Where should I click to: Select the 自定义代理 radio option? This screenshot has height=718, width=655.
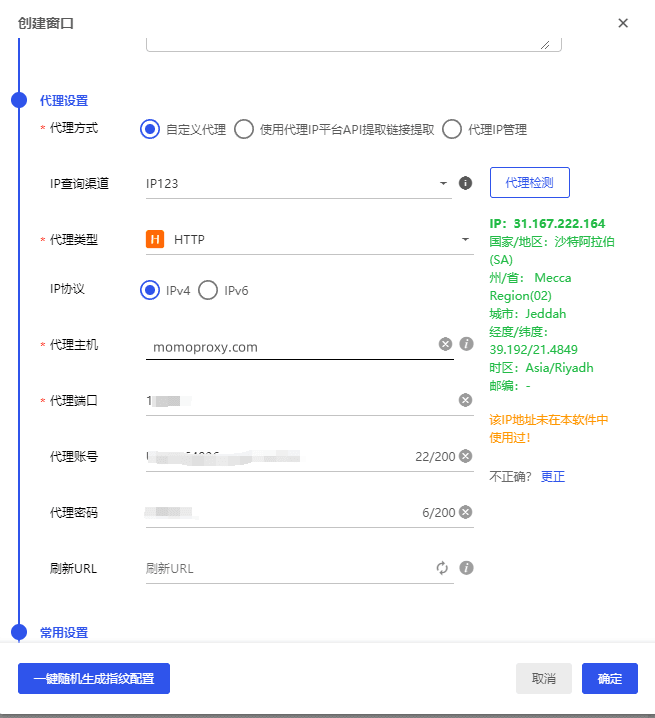point(150,129)
